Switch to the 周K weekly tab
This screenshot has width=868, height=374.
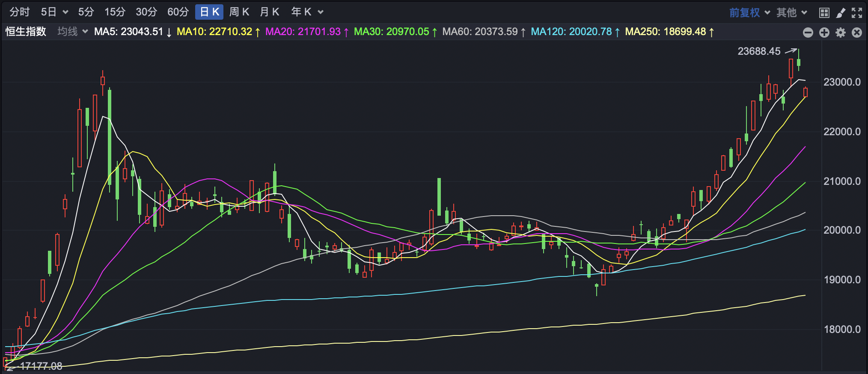(239, 12)
